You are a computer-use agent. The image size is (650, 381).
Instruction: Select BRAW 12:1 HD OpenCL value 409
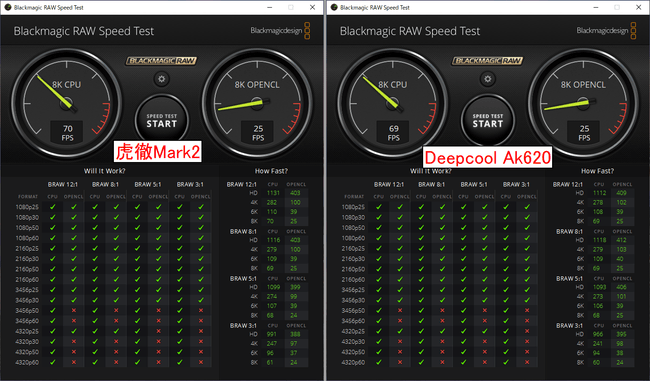pos(621,193)
